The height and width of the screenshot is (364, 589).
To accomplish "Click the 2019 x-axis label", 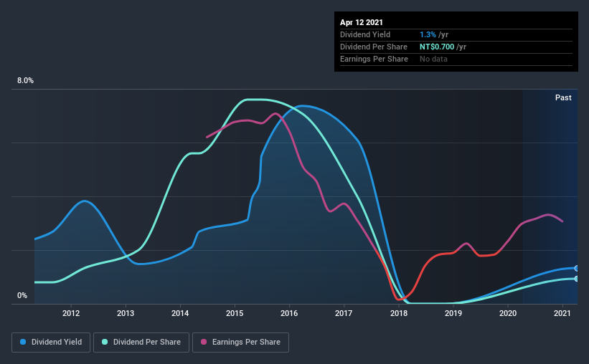I will click(x=453, y=313).
